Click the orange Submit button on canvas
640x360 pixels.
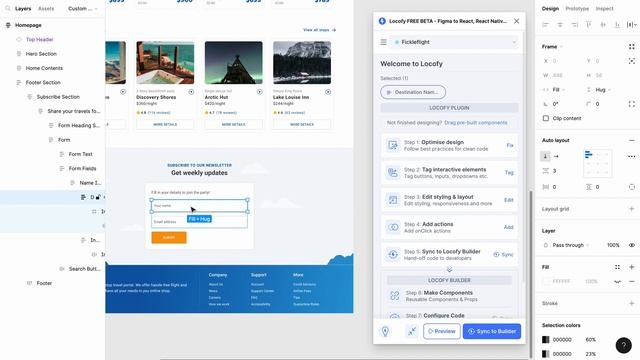(169, 238)
